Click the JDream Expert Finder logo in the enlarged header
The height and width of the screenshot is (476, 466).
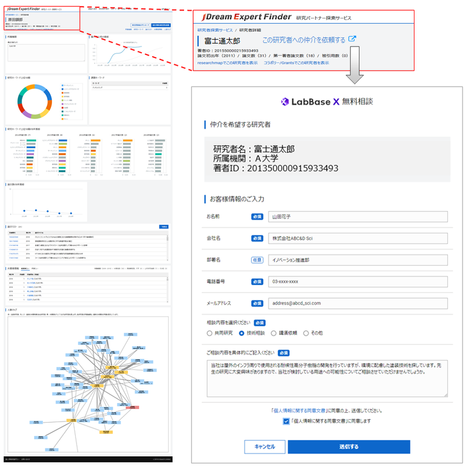(x=246, y=17)
